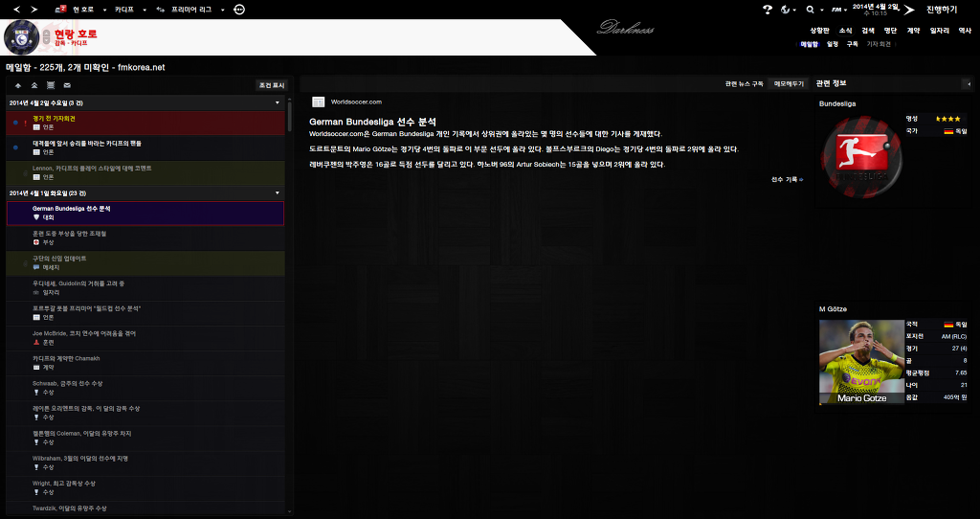Open the circled ellipsis more menu
Viewport: 980px width, 519px height.
click(239, 10)
